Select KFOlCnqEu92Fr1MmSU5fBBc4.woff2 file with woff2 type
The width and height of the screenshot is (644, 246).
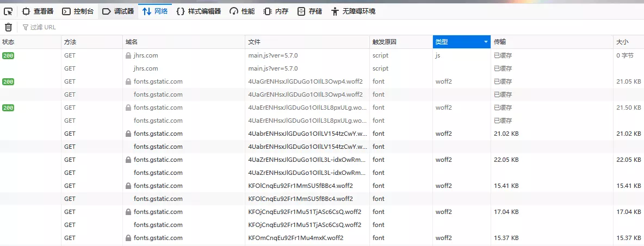(x=301, y=186)
